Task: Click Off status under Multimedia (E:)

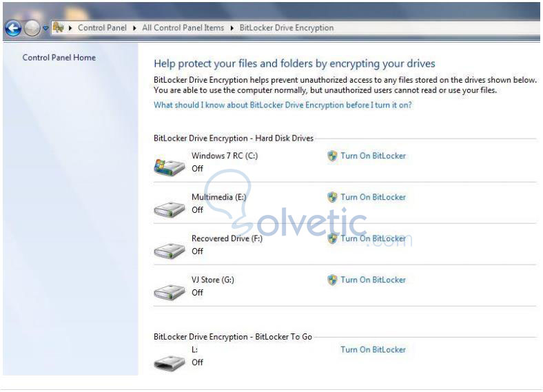Action: click(197, 210)
